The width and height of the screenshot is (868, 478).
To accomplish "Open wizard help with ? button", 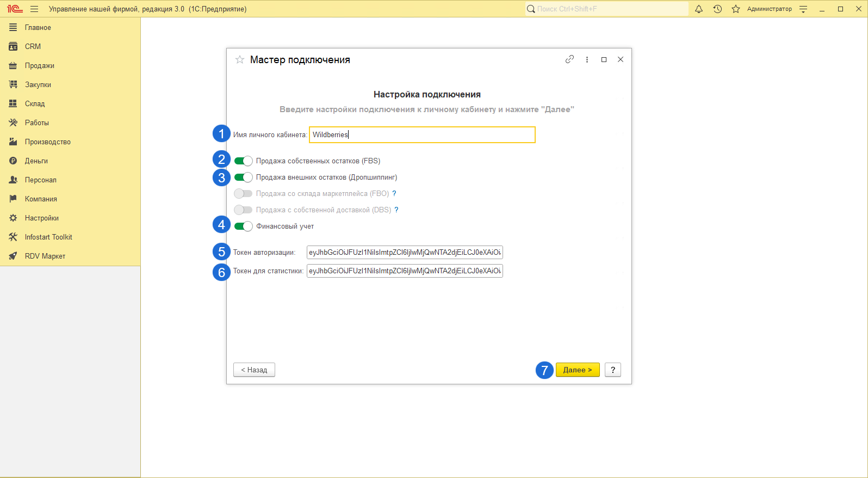I will (613, 370).
